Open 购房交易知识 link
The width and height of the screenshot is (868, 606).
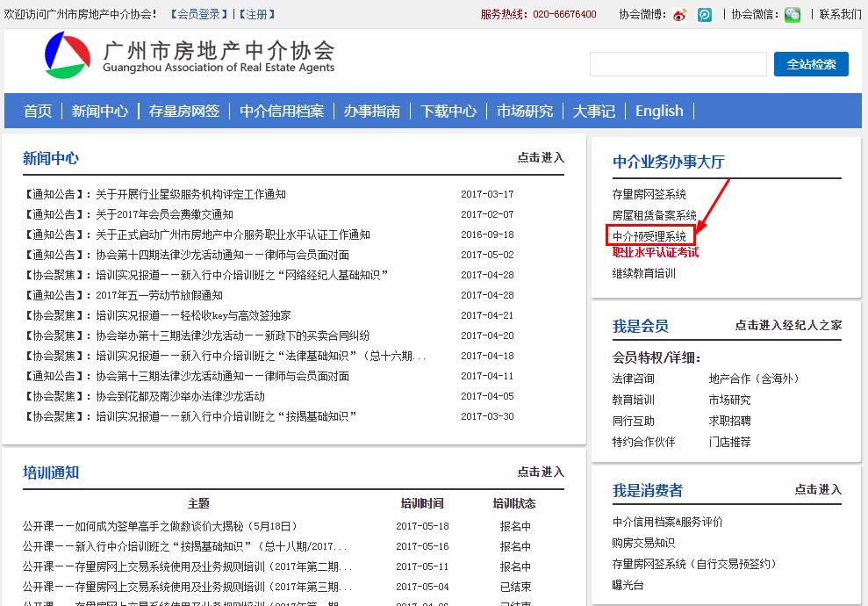coord(644,543)
